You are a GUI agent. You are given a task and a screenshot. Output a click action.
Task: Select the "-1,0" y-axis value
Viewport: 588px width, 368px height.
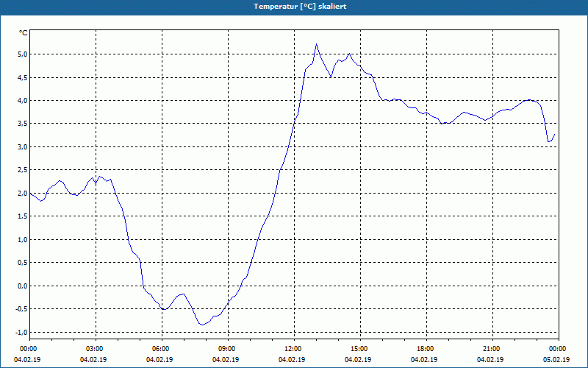pos(22,333)
